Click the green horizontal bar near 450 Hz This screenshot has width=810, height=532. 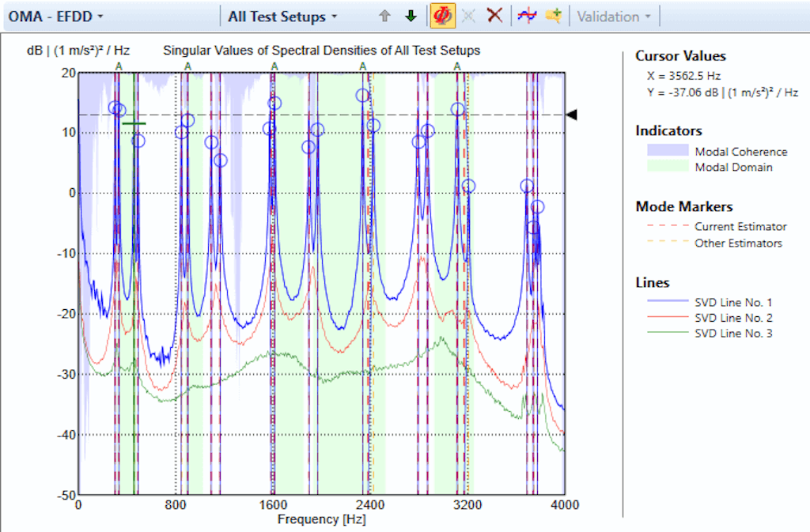pos(134,123)
